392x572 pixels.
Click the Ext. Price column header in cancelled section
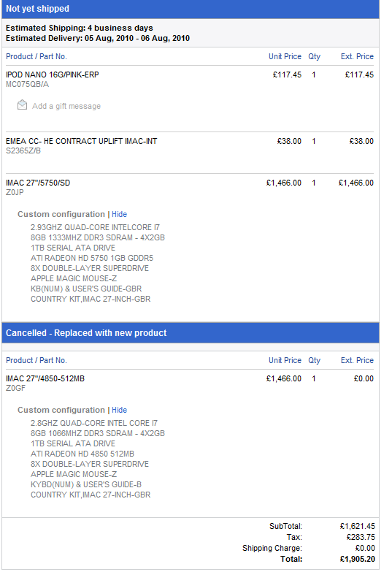(357, 360)
